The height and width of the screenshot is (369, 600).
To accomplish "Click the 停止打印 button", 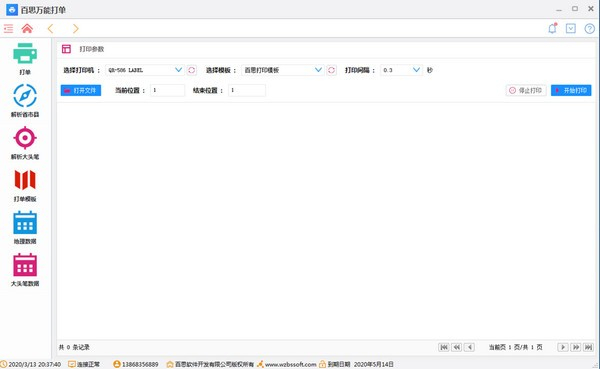I will coord(526,90).
